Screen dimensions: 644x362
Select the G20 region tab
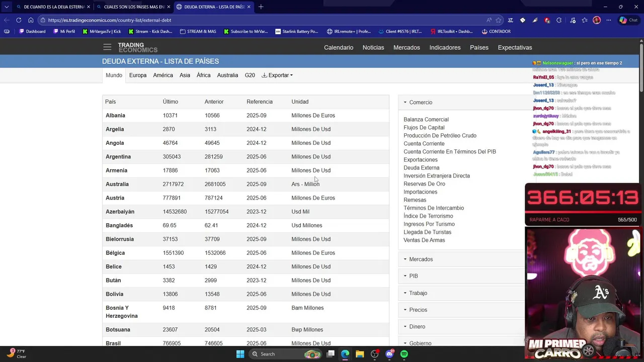tap(250, 75)
